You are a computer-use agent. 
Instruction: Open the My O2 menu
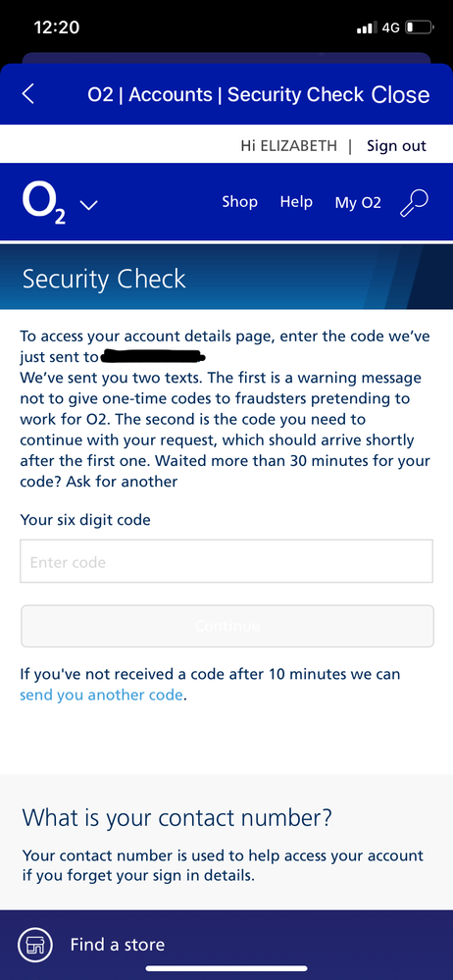pos(358,202)
